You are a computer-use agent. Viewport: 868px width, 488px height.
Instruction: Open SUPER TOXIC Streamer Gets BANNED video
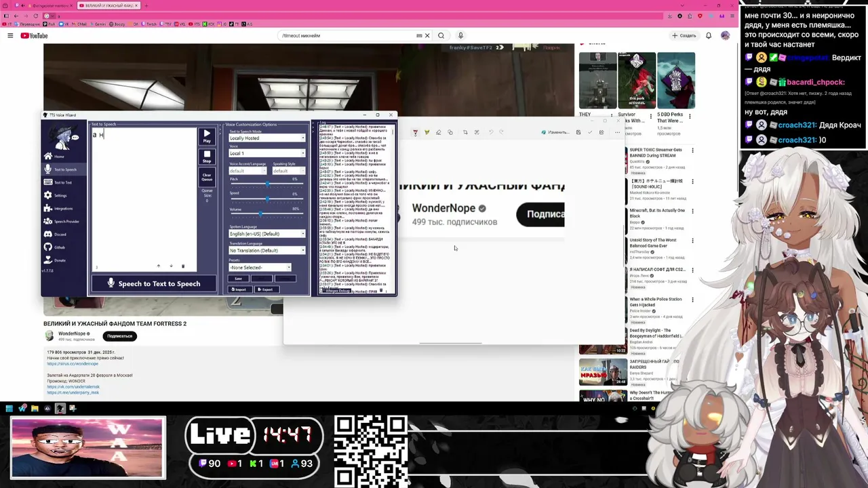pyautogui.click(x=656, y=153)
